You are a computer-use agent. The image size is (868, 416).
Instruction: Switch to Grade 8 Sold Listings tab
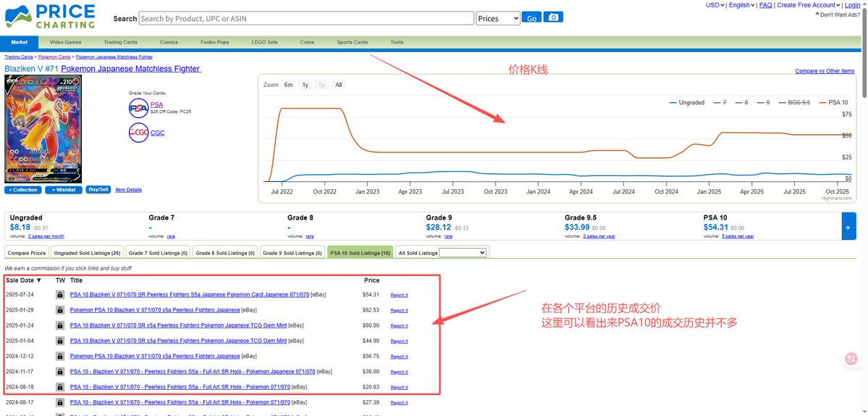tap(225, 253)
